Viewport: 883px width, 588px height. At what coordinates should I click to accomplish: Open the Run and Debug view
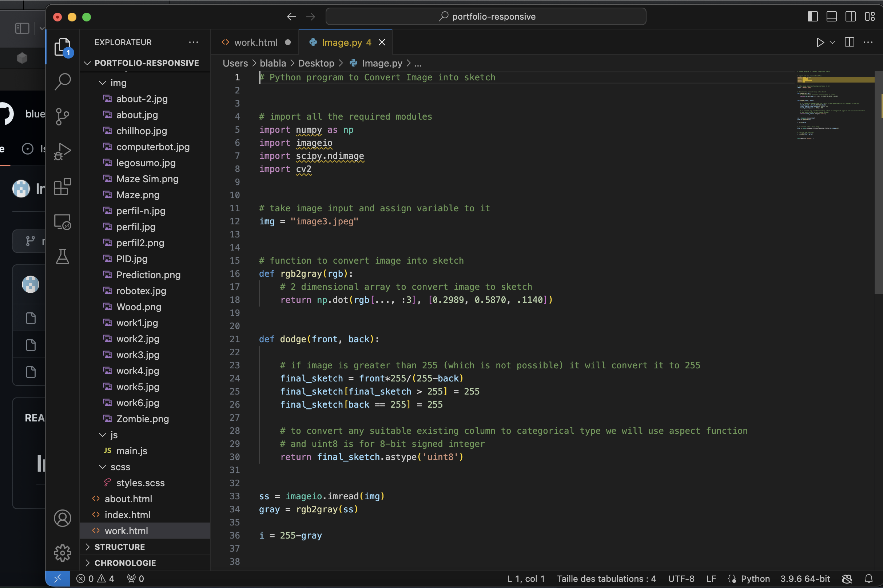(x=62, y=151)
